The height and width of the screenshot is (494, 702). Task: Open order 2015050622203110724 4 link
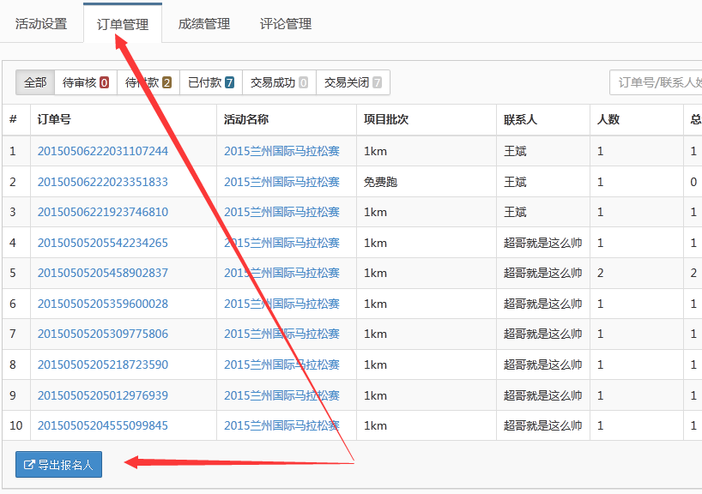(102, 151)
